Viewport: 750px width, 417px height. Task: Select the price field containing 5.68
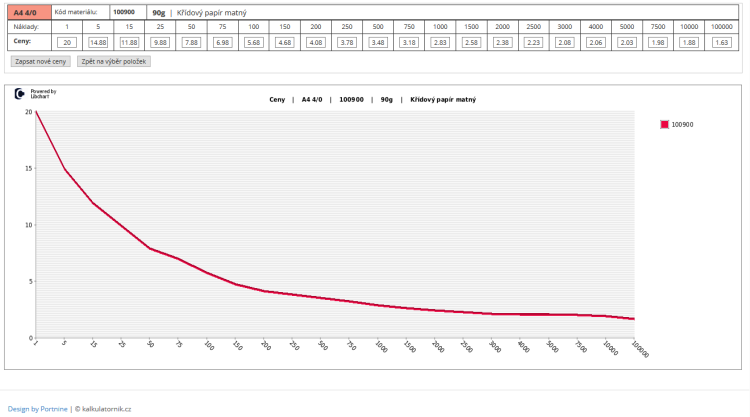[x=254, y=43]
